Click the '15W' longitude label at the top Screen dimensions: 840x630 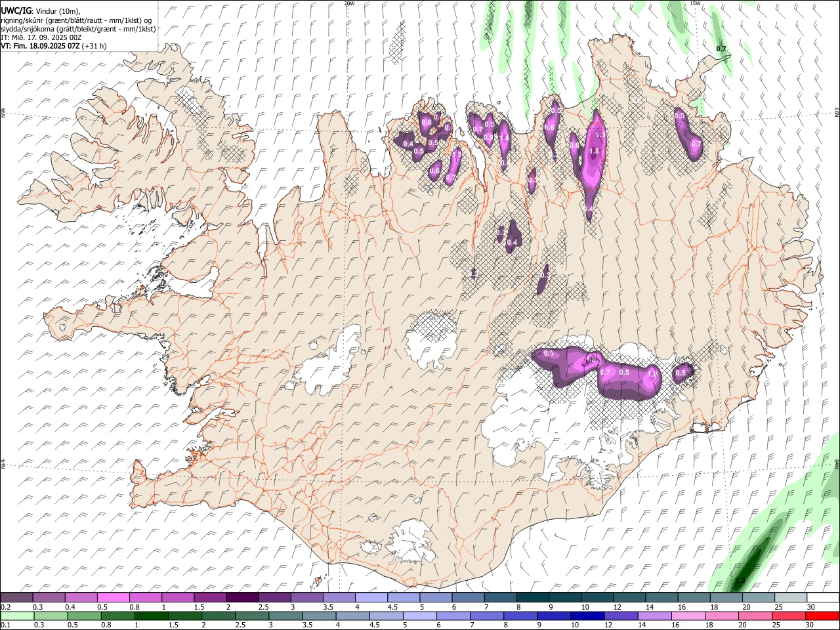(695, 3)
